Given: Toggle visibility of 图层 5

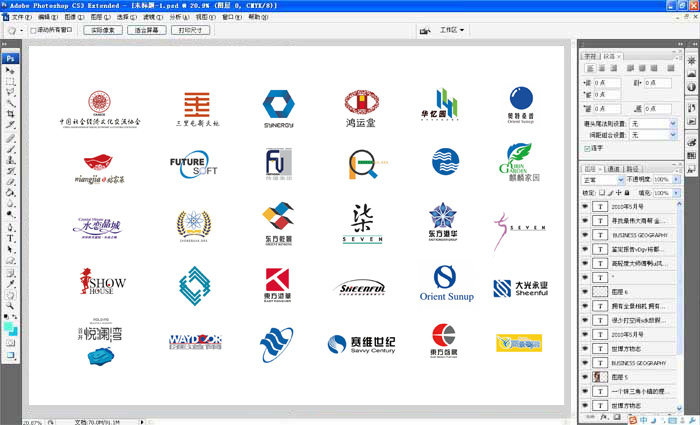Looking at the screenshot, I should tap(585, 377).
